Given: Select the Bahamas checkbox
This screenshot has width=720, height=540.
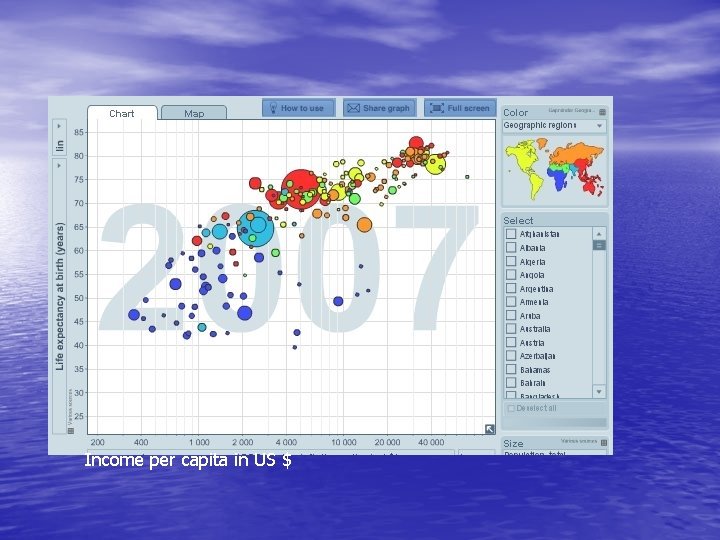Looking at the screenshot, I should 511,369.
